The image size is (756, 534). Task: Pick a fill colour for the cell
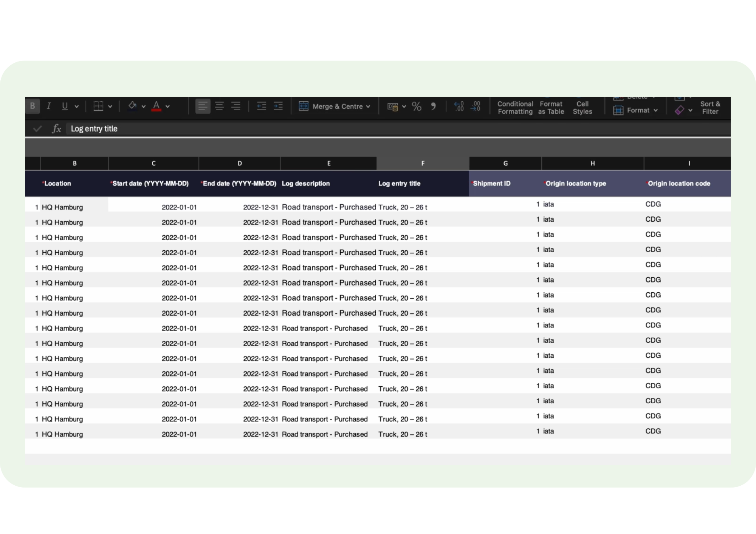133,106
